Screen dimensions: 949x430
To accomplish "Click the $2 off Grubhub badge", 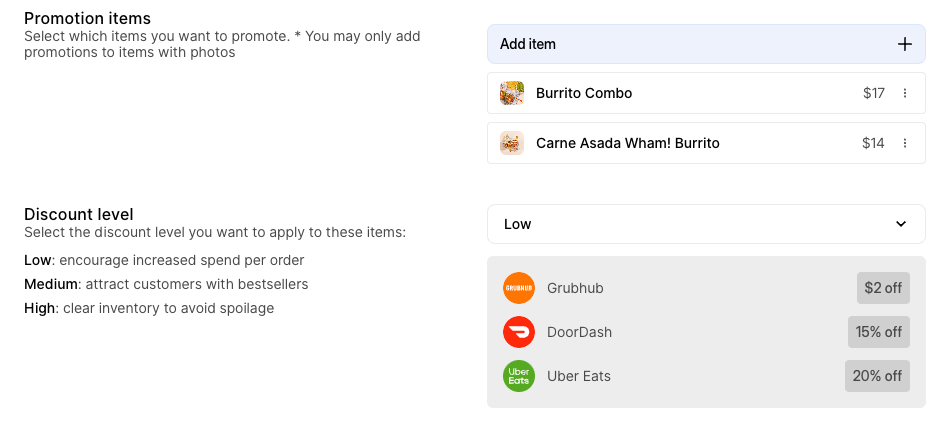I will 883,288.
